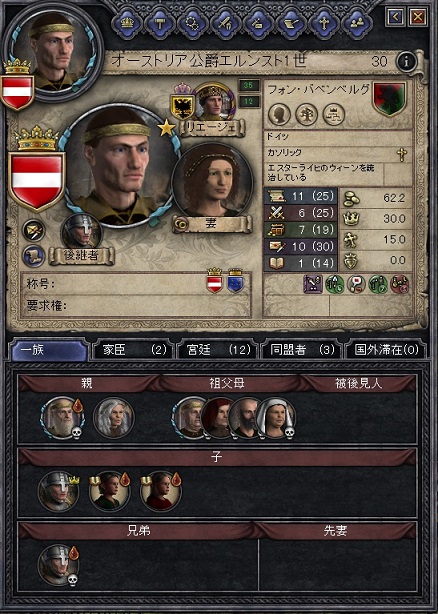
Task: Click the Austria title shield beside 称号
Action: pyautogui.click(x=214, y=281)
